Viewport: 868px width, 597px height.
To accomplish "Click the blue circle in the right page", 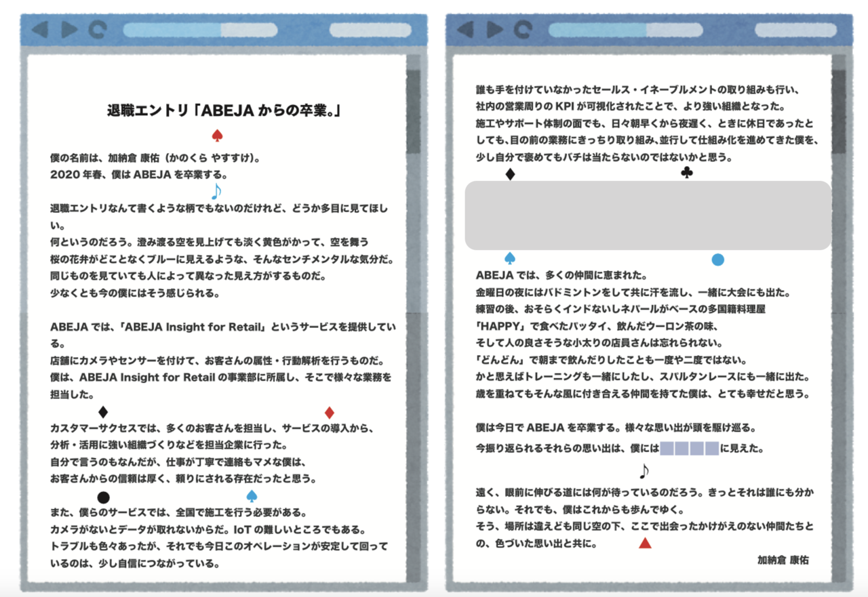I will click(718, 260).
